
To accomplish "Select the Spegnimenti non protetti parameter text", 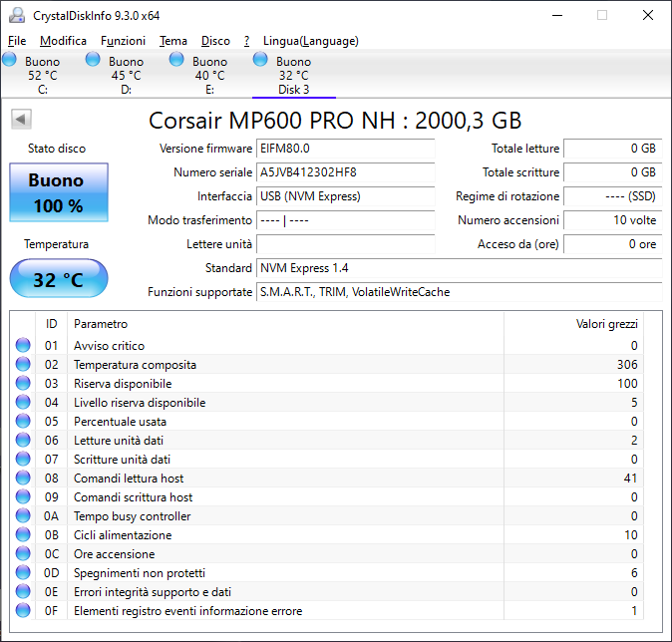I will click(x=140, y=573).
